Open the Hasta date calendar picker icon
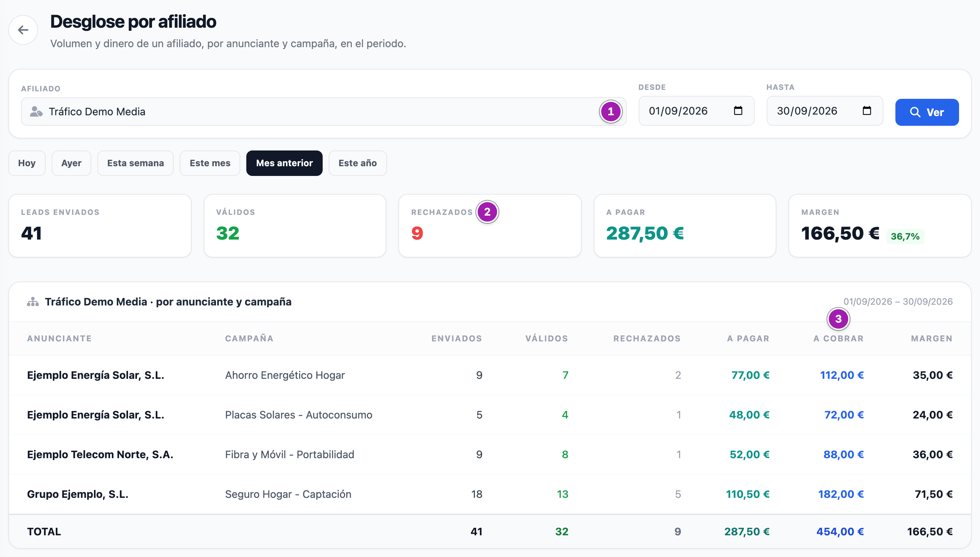980x557 pixels. 867,111
